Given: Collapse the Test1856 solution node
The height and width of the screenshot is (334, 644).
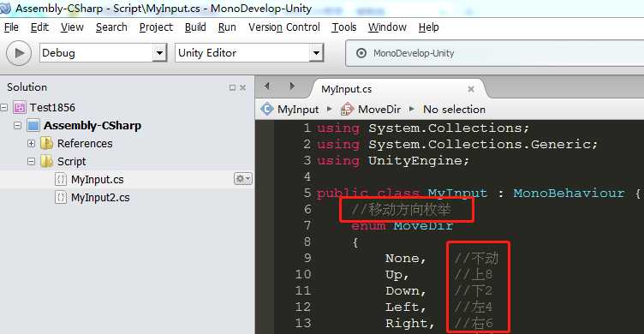Looking at the screenshot, I should pyautogui.click(x=4, y=108).
